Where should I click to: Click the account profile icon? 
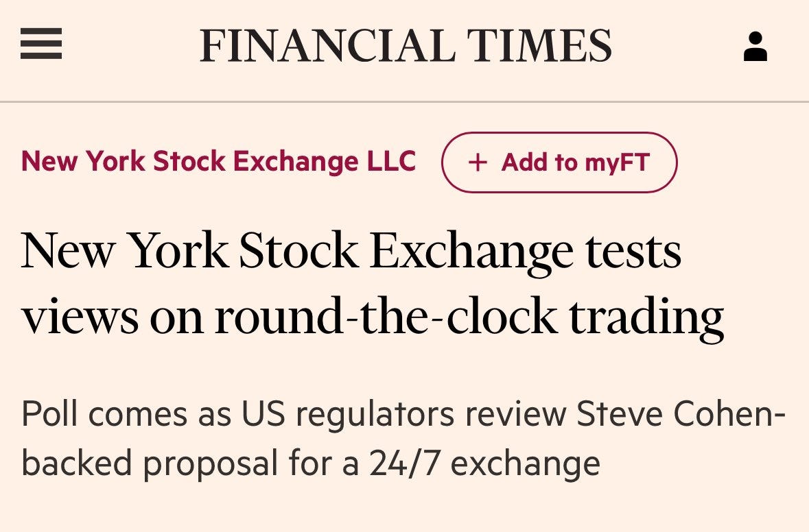click(x=755, y=47)
